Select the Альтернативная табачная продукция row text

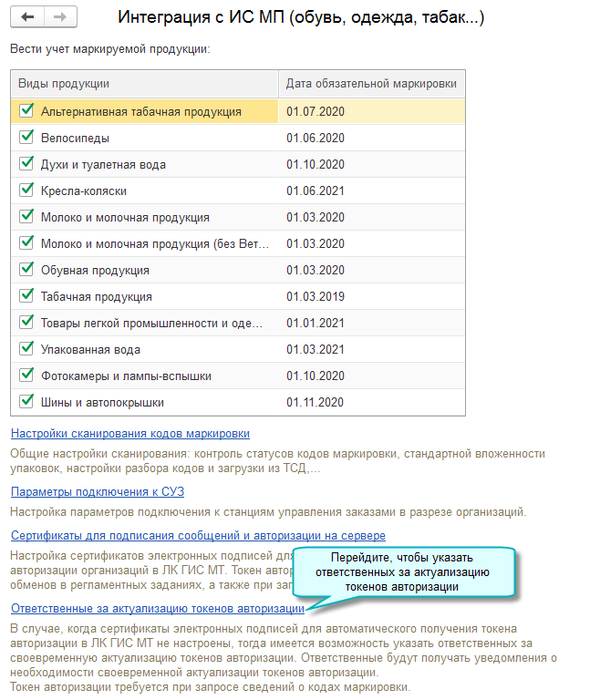tap(141, 111)
